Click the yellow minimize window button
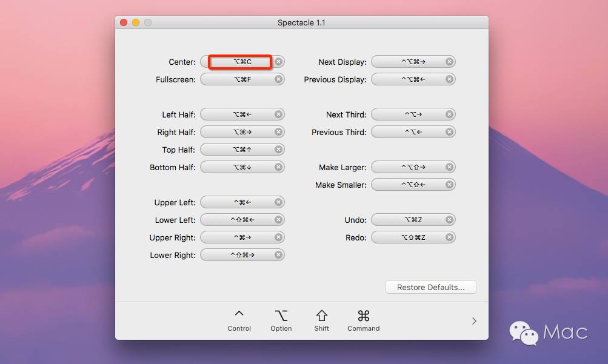Viewport: 608px width, 364px height. pos(136,22)
